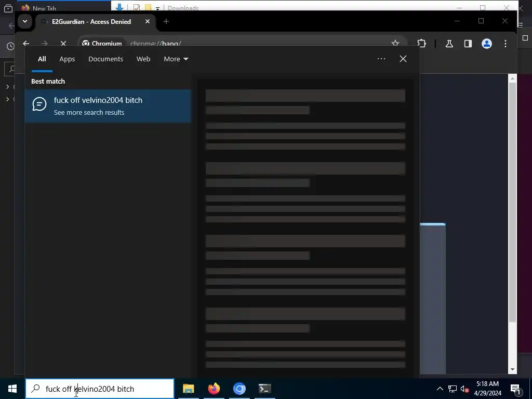Switch to the Documents search tab

click(105, 59)
